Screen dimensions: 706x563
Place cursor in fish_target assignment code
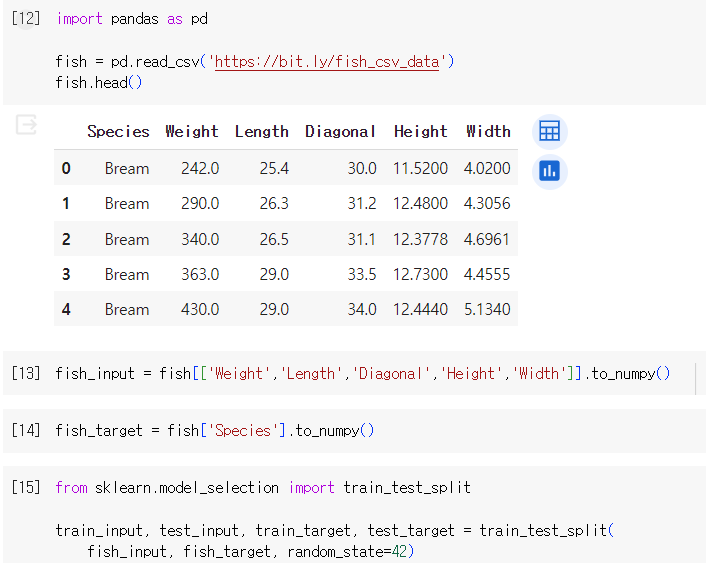214,431
